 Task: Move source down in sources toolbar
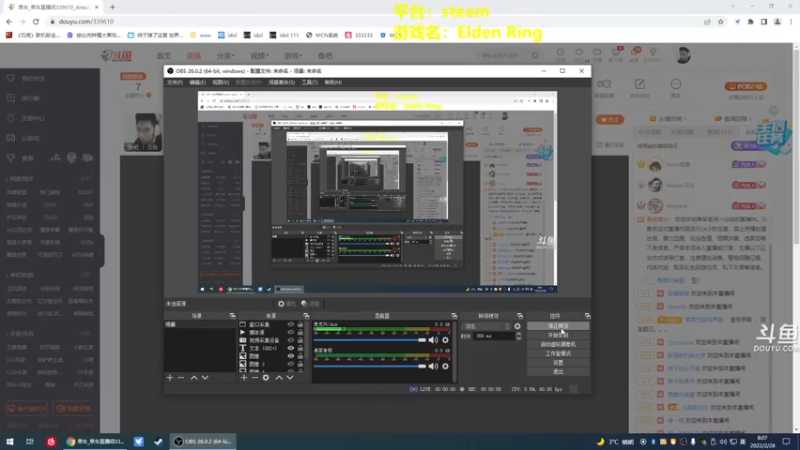coord(290,378)
